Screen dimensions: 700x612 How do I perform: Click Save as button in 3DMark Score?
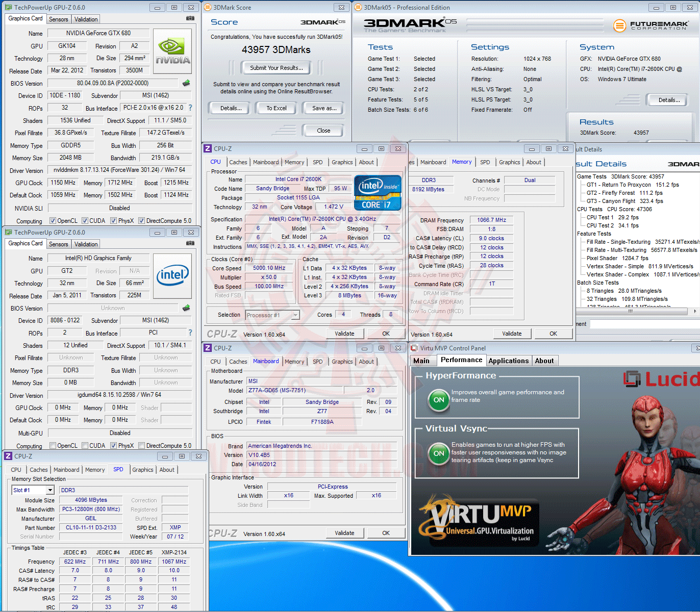(324, 108)
